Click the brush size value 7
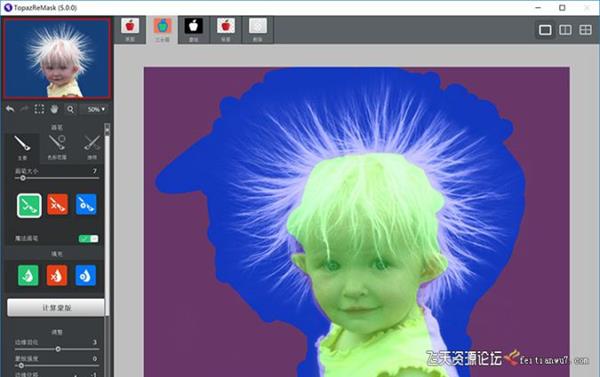600x377 pixels. point(95,171)
